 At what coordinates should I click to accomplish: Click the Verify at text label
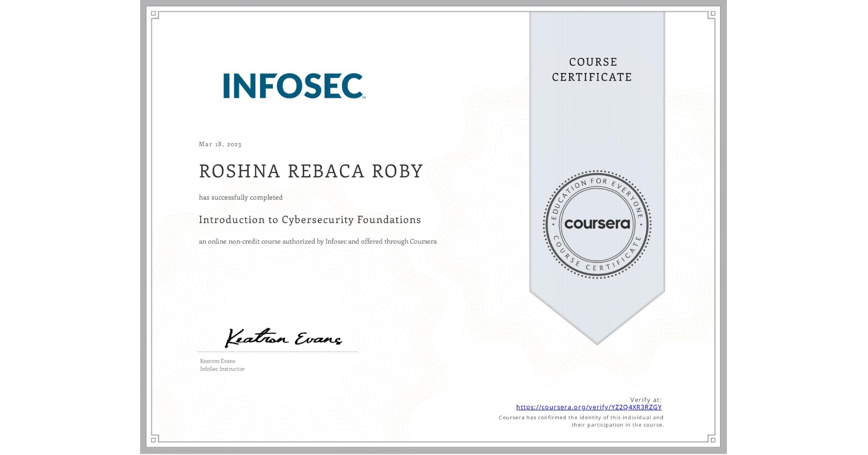pos(646,399)
